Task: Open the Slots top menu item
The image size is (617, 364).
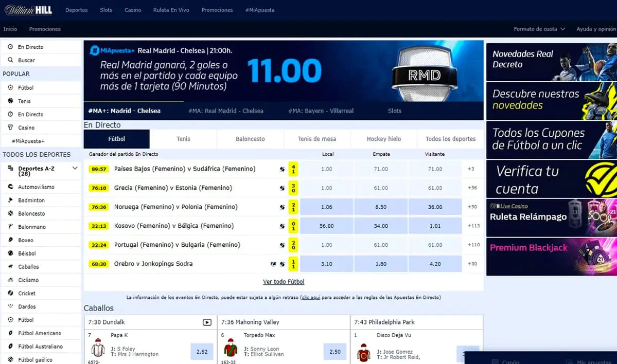Action: (106, 10)
